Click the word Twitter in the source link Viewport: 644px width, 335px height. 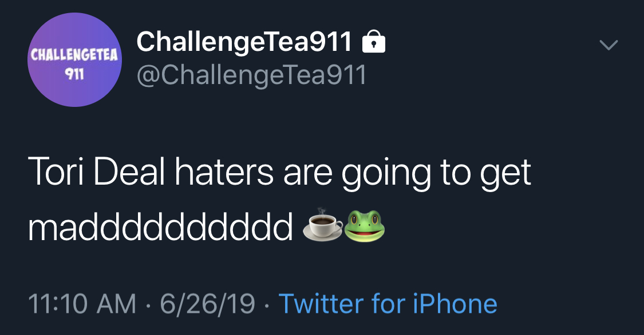(x=321, y=304)
